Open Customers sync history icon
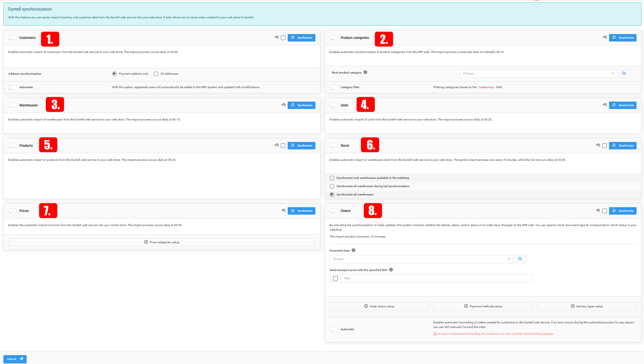This screenshot has width=644, height=364. (277, 37)
